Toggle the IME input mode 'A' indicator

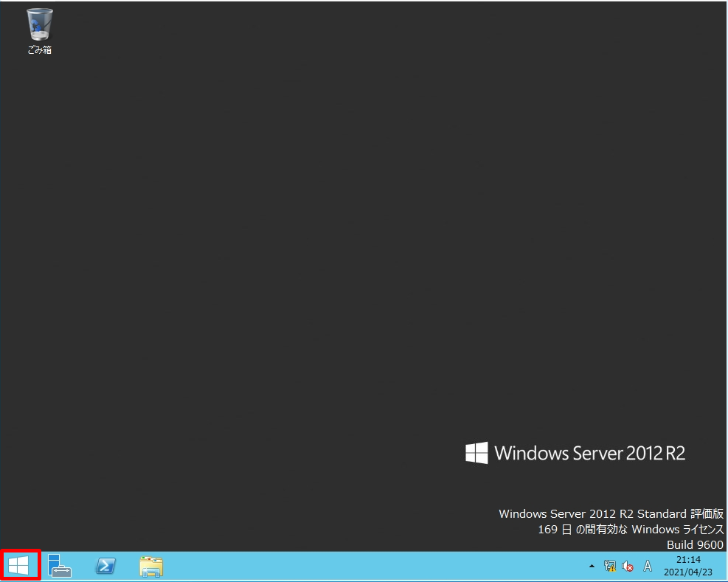[x=647, y=566]
